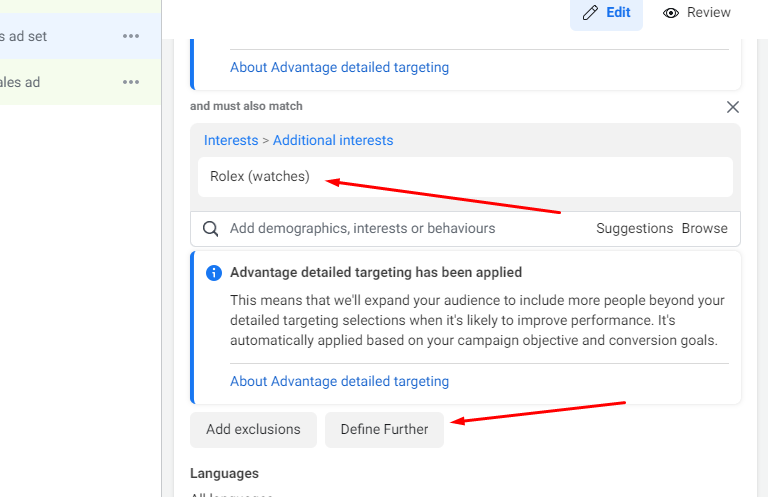The height and width of the screenshot is (497, 768).
Task: Open the Review tab
Action: click(x=697, y=13)
